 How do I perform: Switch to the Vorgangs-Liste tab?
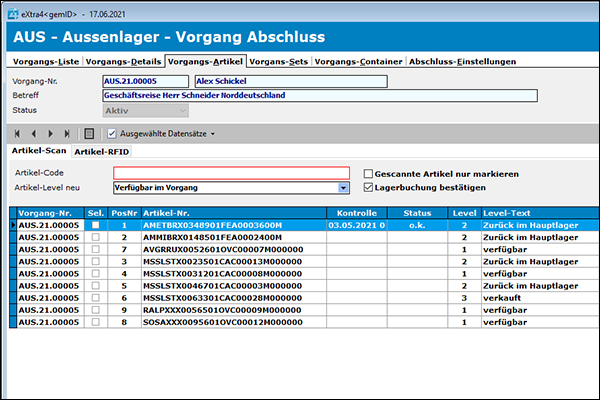point(44,61)
